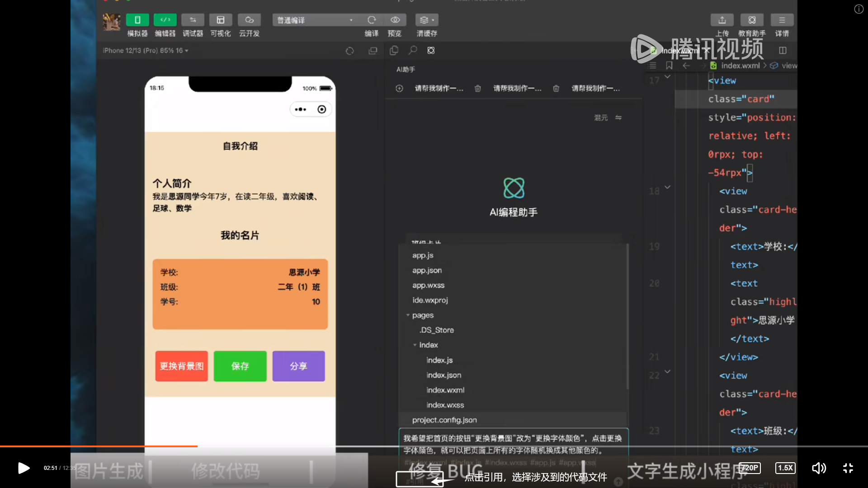Image resolution: width=868 pixels, height=488 pixels.
Task: Click the 编译 recompile refresh icon
Action: (372, 20)
